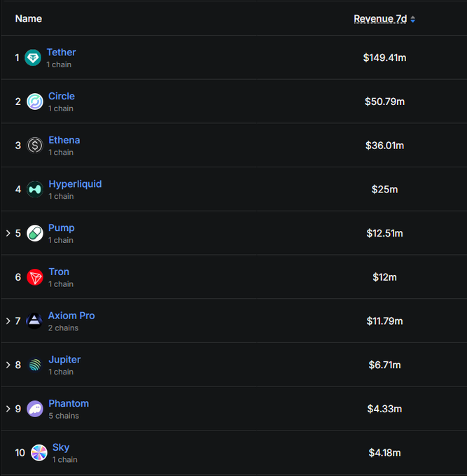Image resolution: width=467 pixels, height=476 pixels.
Task: Expand the Jupiter row chevron
Action: (x=8, y=365)
